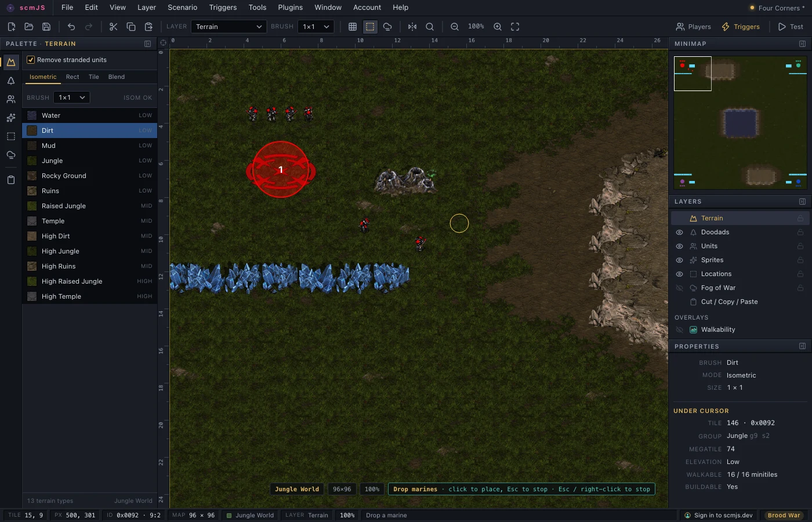Image resolution: width=812 pixels, height=522 pixels.
Task: Create a new map file
Action: click(11, 27)
